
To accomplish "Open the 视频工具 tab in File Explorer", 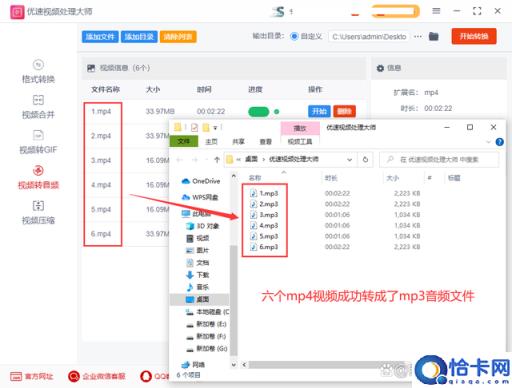I will pyautogui.click(x=300, y=142).
